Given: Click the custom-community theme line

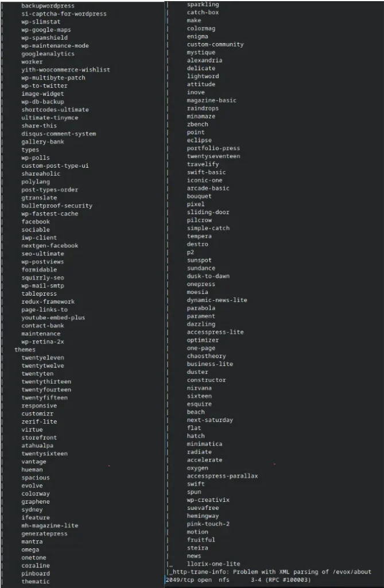Looking at the screenshot, I should tap(215, 44).
